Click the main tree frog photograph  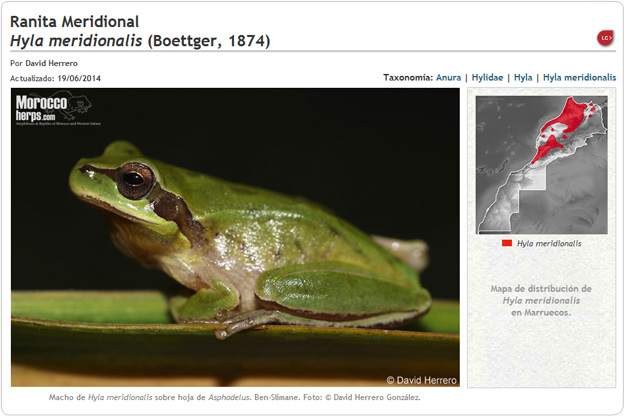pos(235,237)
